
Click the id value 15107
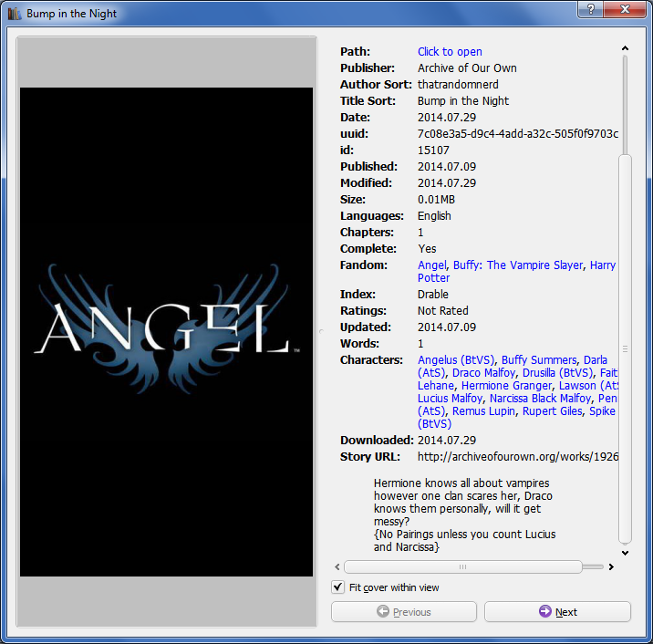coord(433,150)
